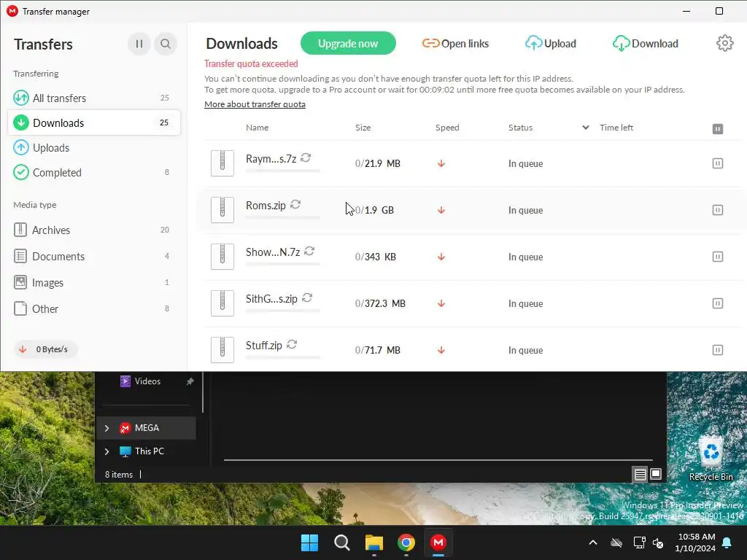Select Videos in File Explorer sidebar

(x=147, y=381)
